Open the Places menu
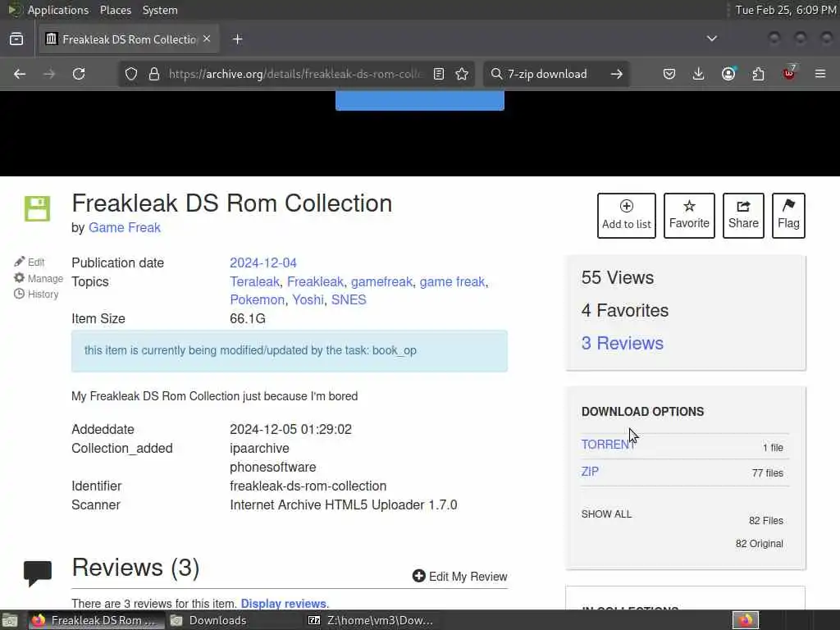Viewport: 840px width, 630px height. 116,10
